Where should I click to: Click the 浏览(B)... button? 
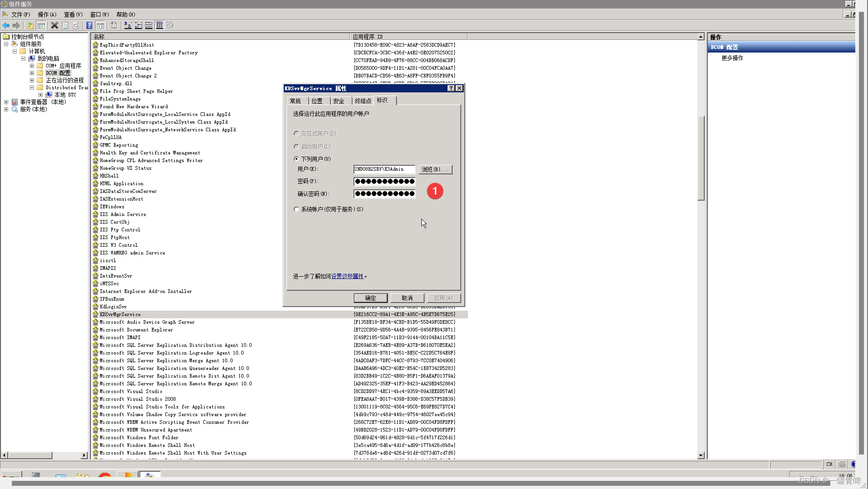pyautogui.click(x=435, y=169)
